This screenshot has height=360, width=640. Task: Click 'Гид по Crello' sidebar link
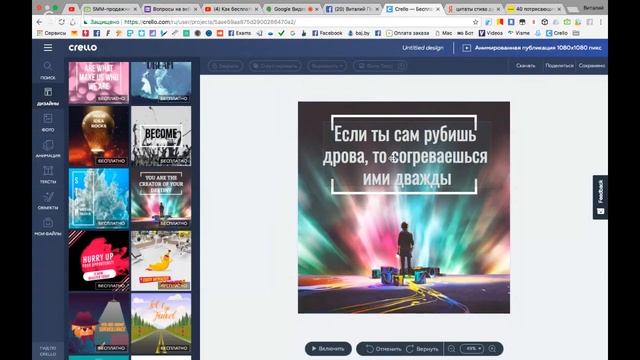click(48, 351)
